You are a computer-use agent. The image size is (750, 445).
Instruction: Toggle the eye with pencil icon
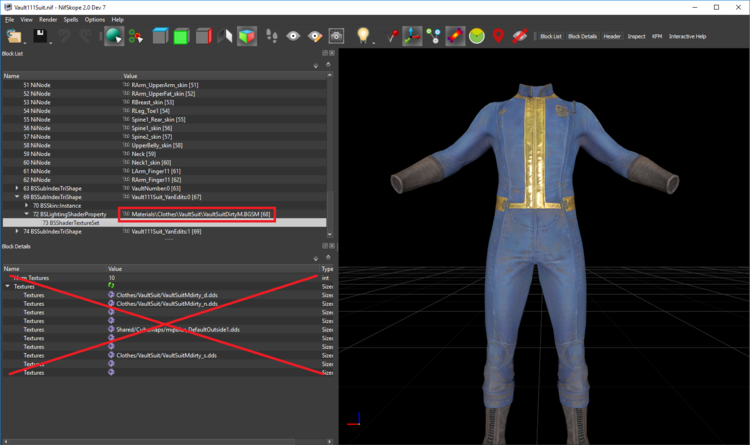click(315, 36)
